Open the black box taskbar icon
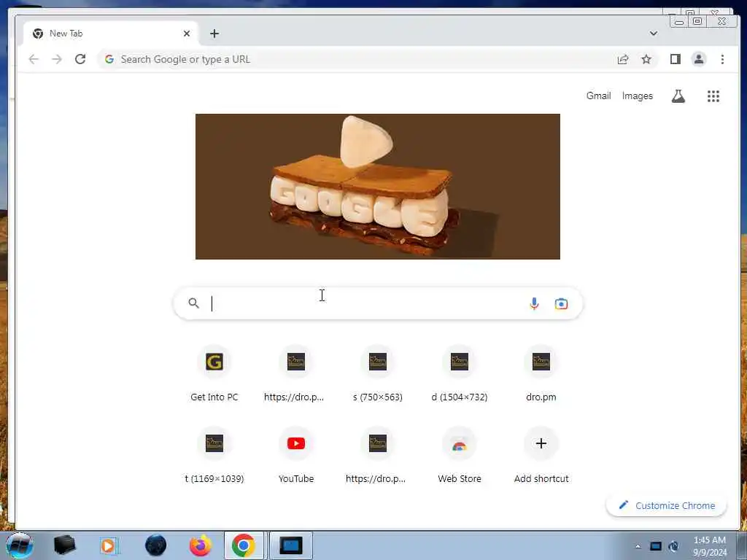 (x=64, y=545)
